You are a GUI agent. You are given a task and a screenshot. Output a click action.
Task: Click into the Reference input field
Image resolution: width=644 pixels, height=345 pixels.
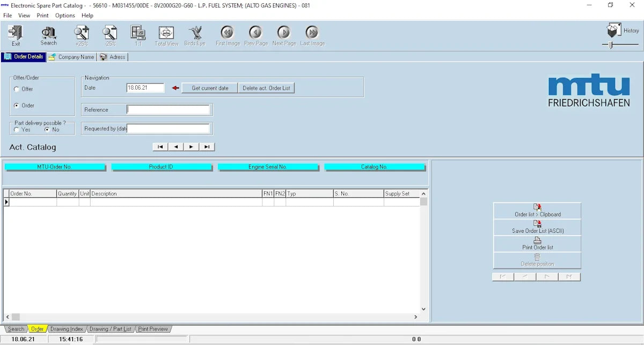point(168,110)
